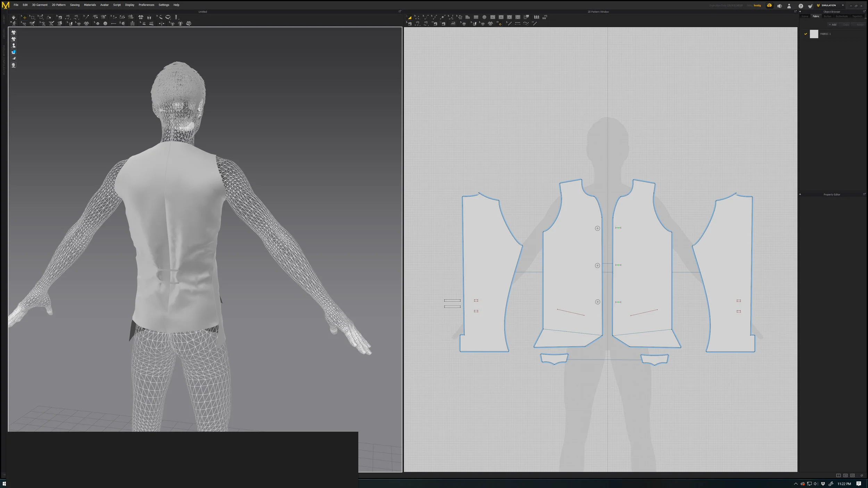Toggle the FABRIC 1 checkmark
This screenshot has width=868, height=488.
pyautogui.click(x=806, y=34)
